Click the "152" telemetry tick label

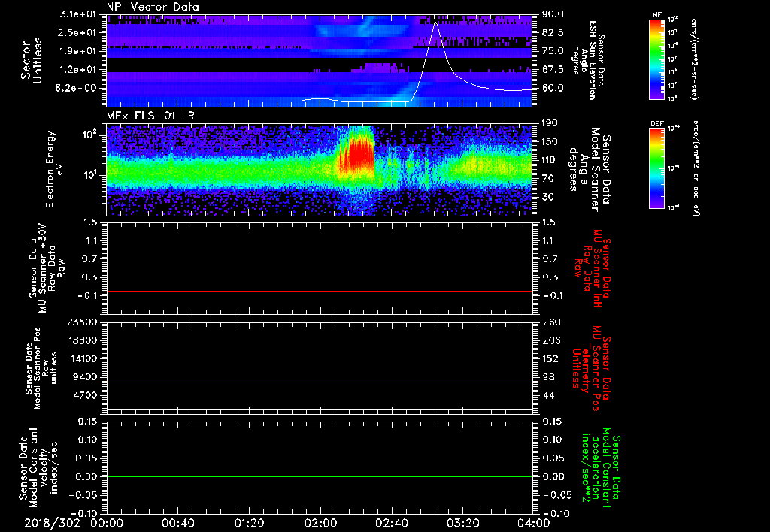550,358
